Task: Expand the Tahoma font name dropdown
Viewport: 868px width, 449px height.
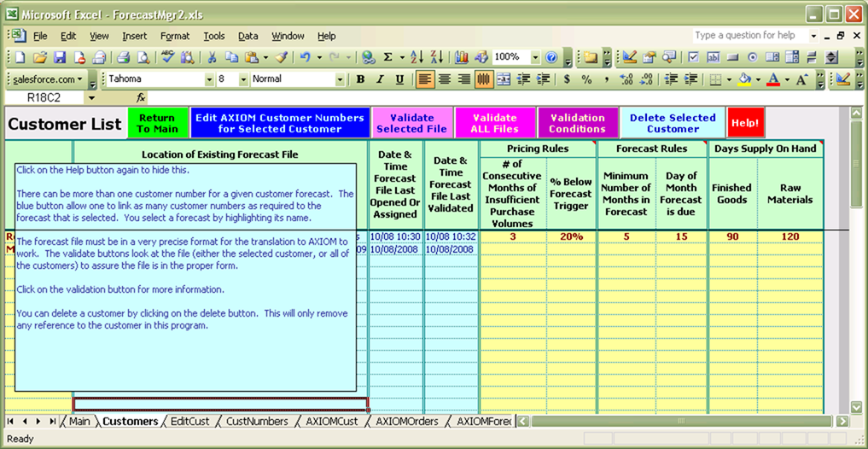Action: 209,79
